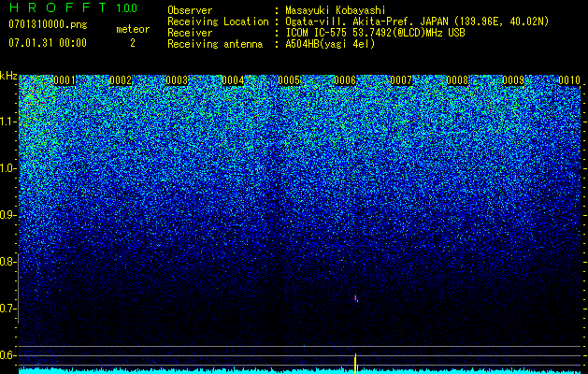Click the 1.0 frequency axis label
588x374 pixels.
point(7,168)
